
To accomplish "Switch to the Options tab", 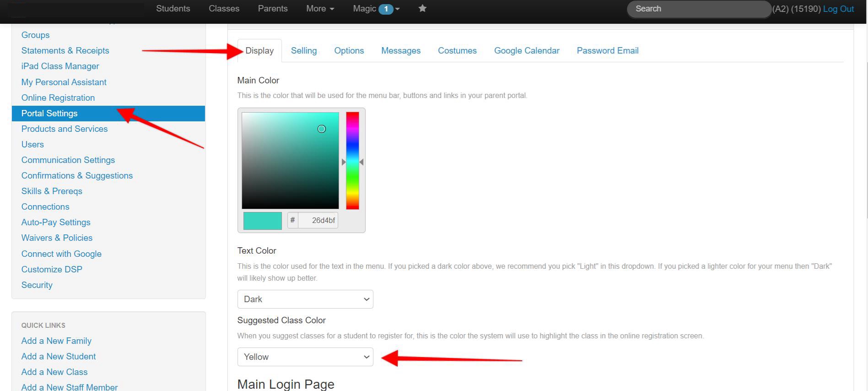I will tap(349, 51).
